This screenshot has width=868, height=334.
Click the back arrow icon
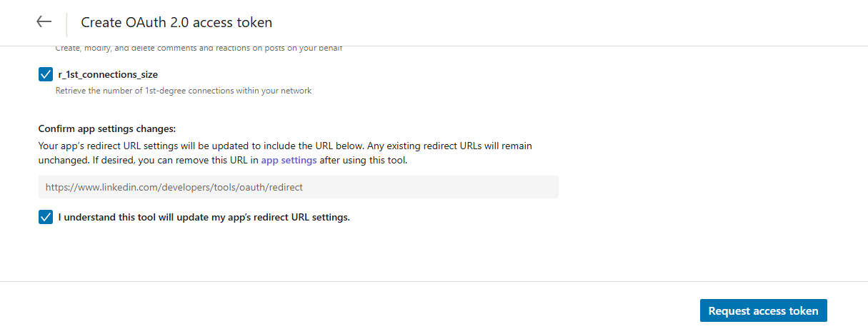tap(44, 22)
